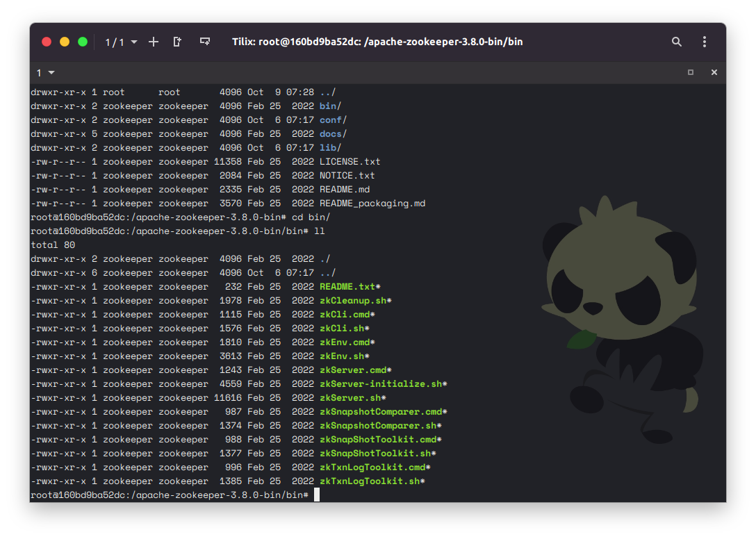
Task: Open the three-dot Tilix menu
Action: pyautogui.click(x=705, y=42)
